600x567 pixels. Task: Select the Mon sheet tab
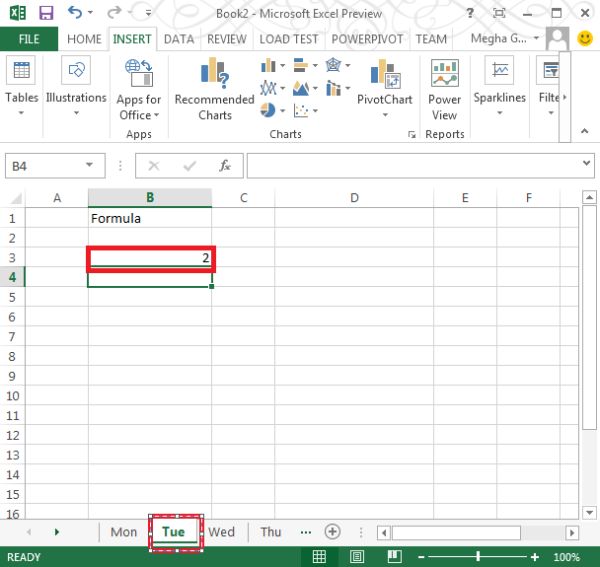point(124,532)
